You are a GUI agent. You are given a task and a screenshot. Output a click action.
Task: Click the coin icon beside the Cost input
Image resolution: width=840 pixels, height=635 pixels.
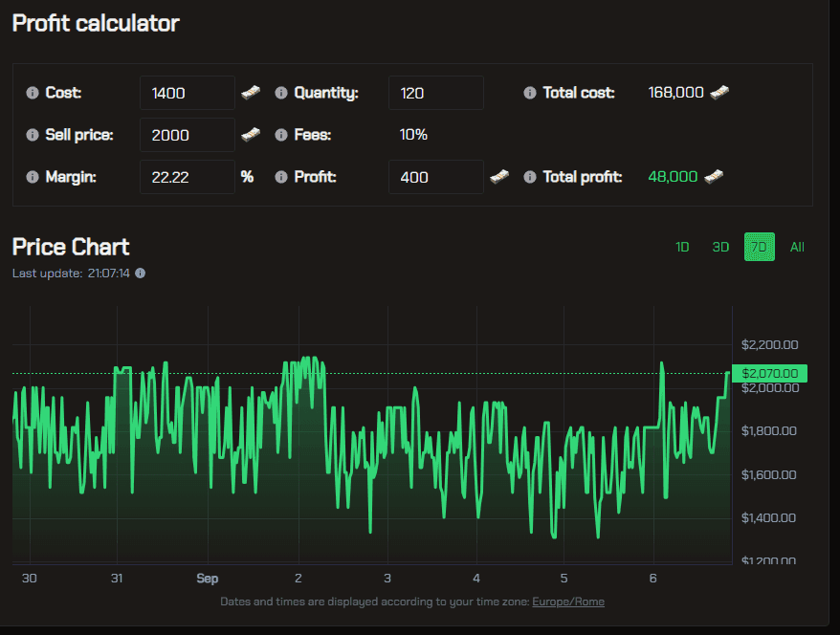(x=250, y=92)
